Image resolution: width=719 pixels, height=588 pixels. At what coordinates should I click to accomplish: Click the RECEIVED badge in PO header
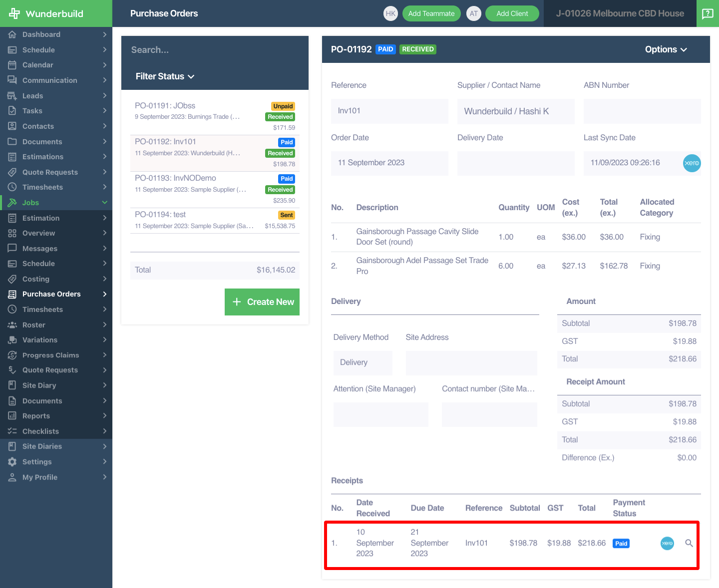(x=418, y=49)
